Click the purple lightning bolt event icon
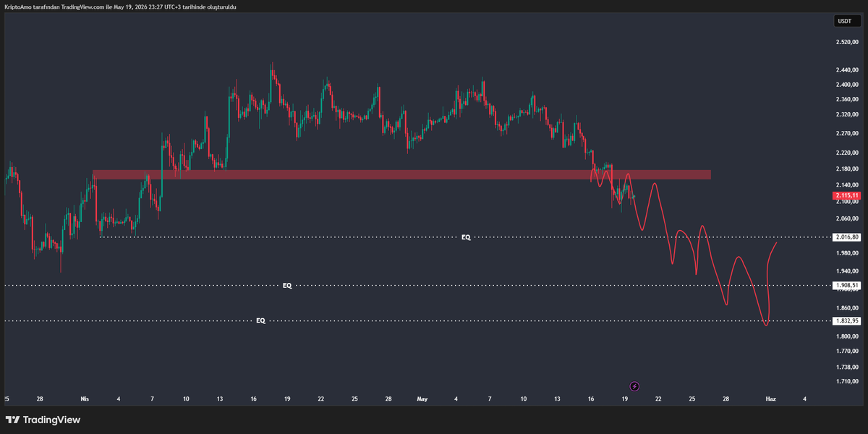The width and height of the screenshot is (868, 434). 634,386
